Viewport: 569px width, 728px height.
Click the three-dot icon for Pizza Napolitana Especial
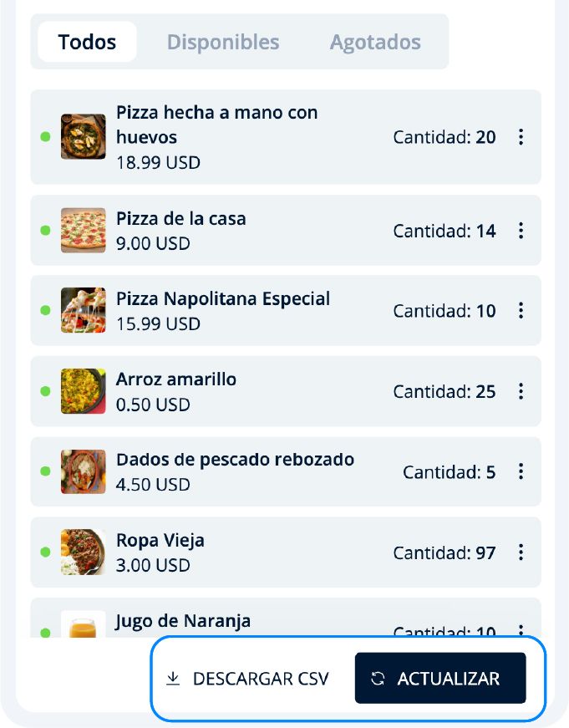click(521, 310)
